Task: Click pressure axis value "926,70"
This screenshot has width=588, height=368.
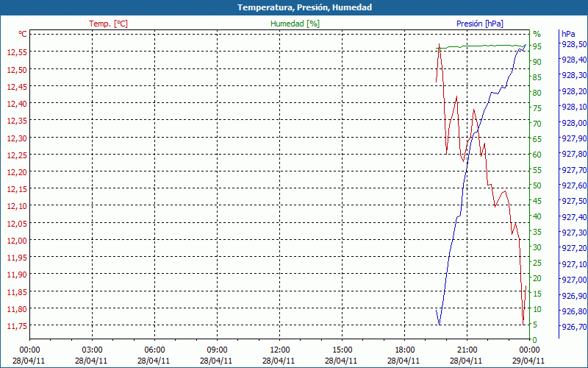Action: 574,326
